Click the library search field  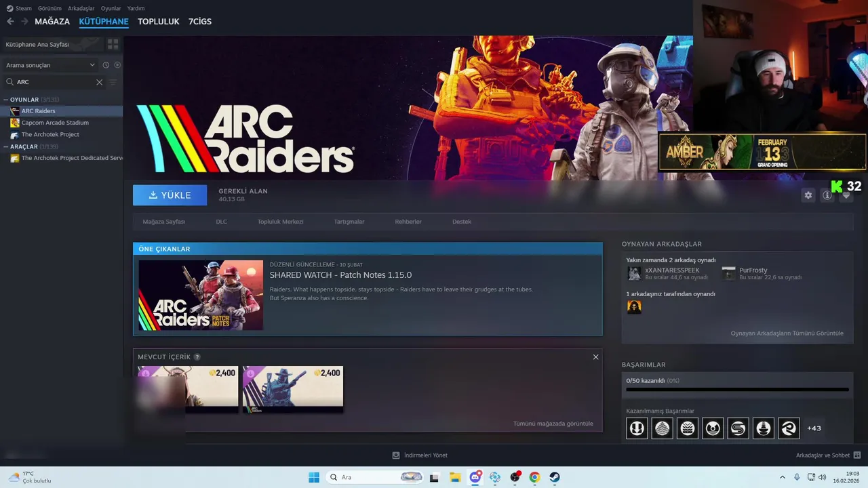tap(55, 82)
